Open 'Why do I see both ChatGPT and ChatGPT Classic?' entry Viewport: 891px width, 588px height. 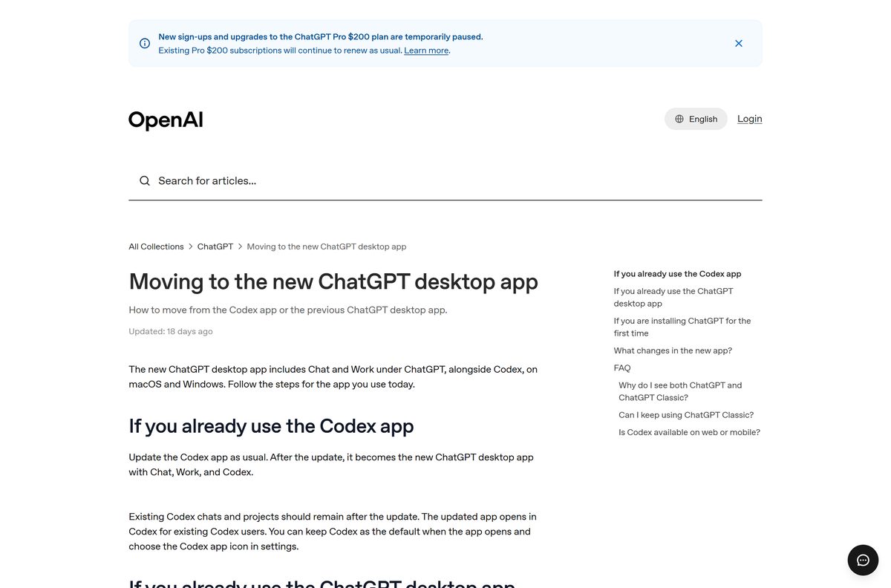680,391
